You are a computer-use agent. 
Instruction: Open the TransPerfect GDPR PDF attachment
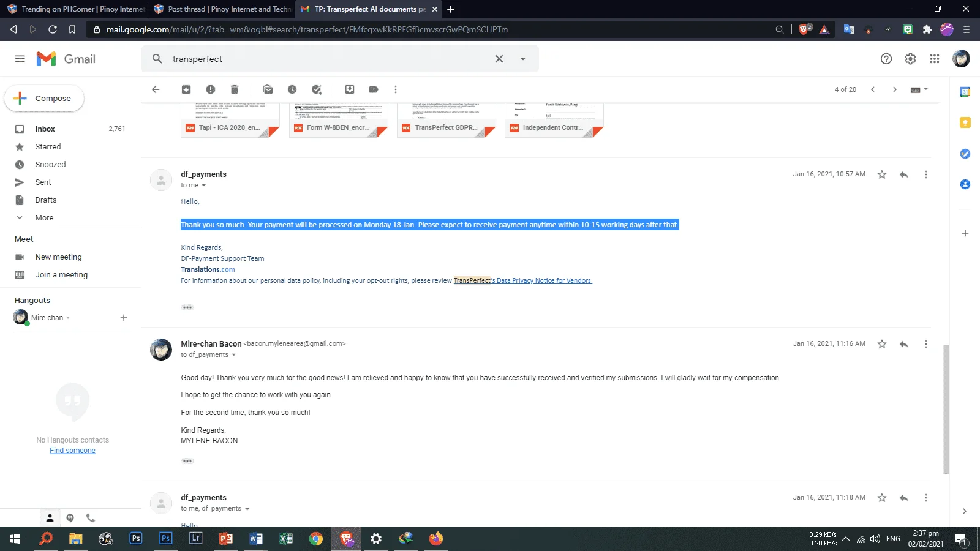click(x=447, y=121)
